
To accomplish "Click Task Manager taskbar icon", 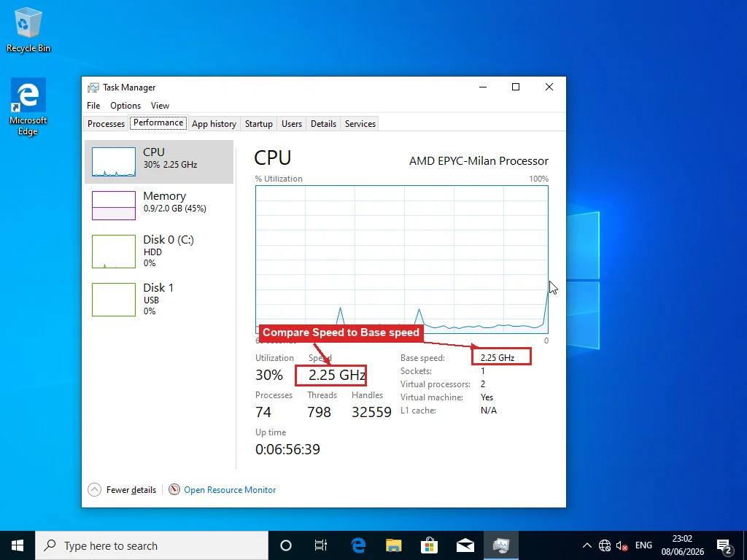I will [x=501, y=545].
